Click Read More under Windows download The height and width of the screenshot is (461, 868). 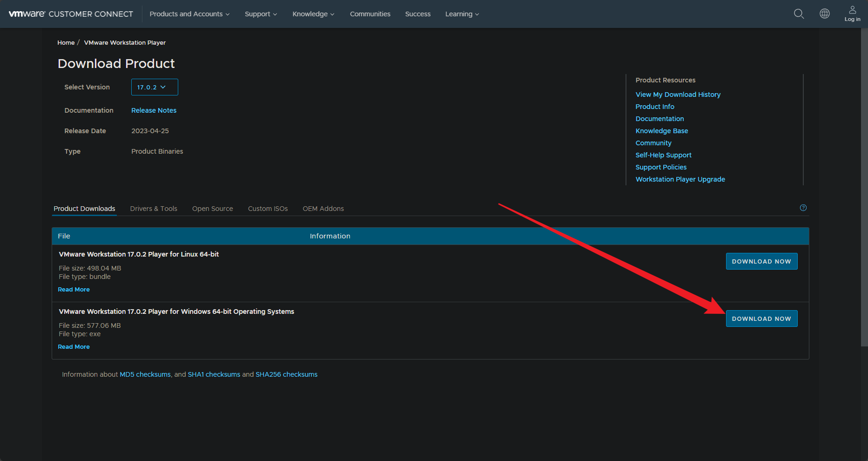(x=74, y=347)
